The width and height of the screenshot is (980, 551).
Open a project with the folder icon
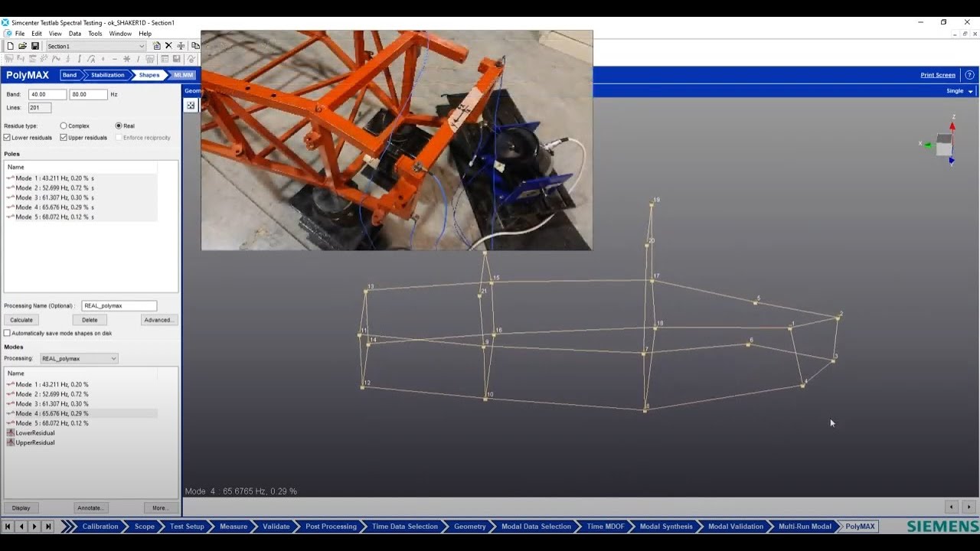click(22, 46)
